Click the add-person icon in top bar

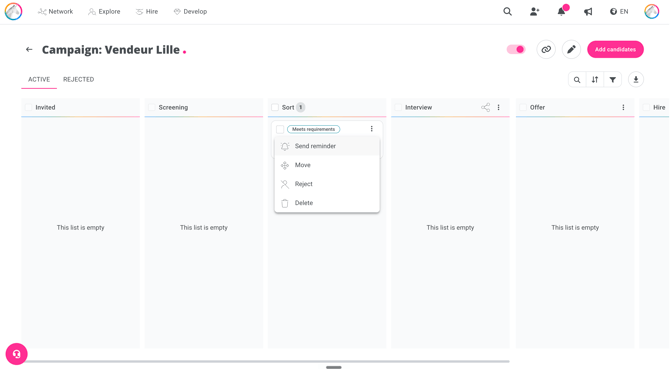535,12
